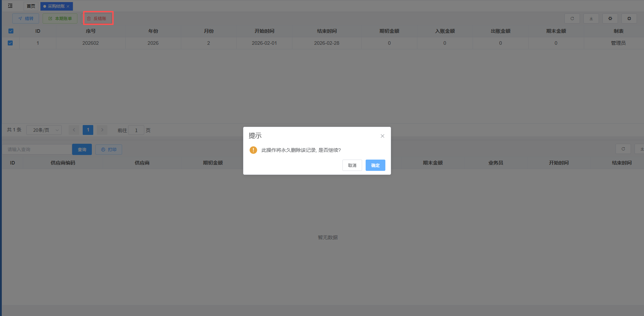Click the rightmost circular icon in top toolbar
The width and height of the screenshot is (644, 316).
tap(629, 19)
